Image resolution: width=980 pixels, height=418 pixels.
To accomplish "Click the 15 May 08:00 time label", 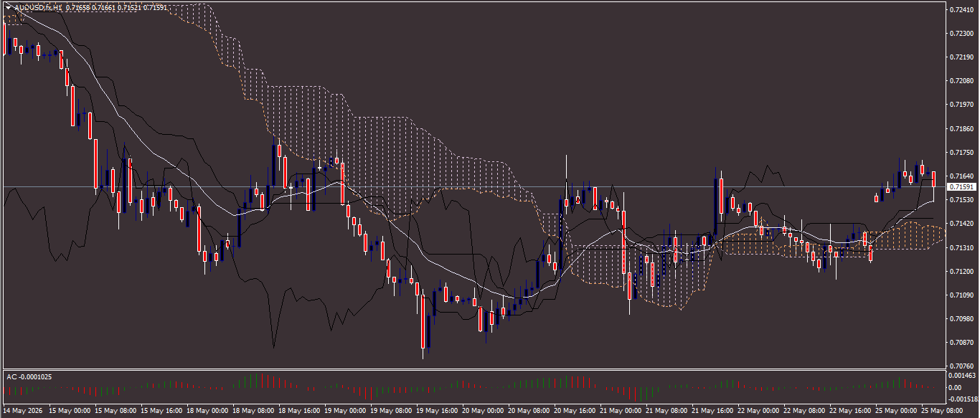I will [x=116, y=412].
